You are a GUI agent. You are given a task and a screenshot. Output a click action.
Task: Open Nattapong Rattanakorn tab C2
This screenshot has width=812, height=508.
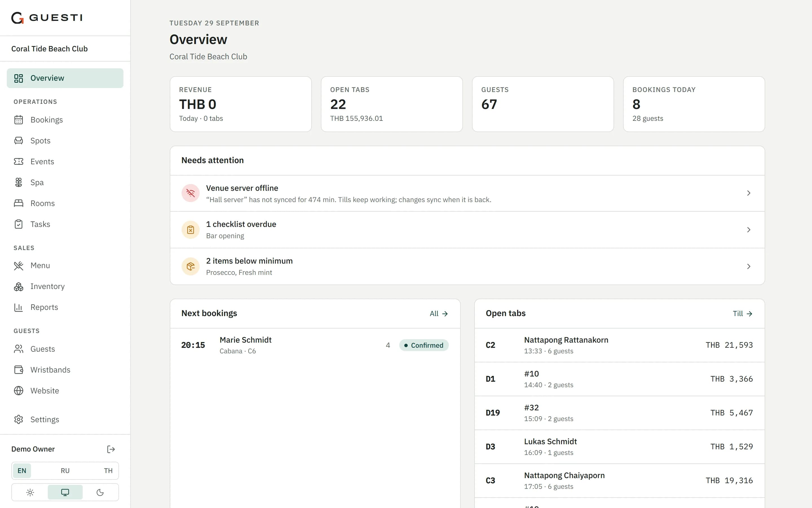pos(619,345)
